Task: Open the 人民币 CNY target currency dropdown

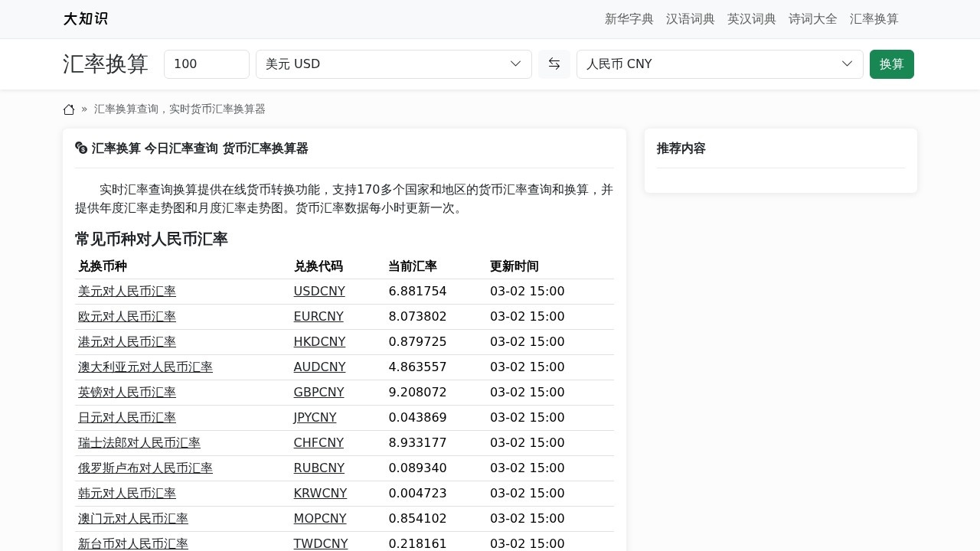Action: (720, 64)
